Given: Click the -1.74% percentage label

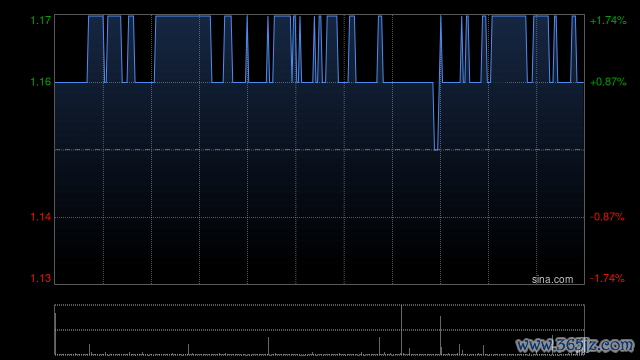Looking at the screenshot, I should pos(607,278).
